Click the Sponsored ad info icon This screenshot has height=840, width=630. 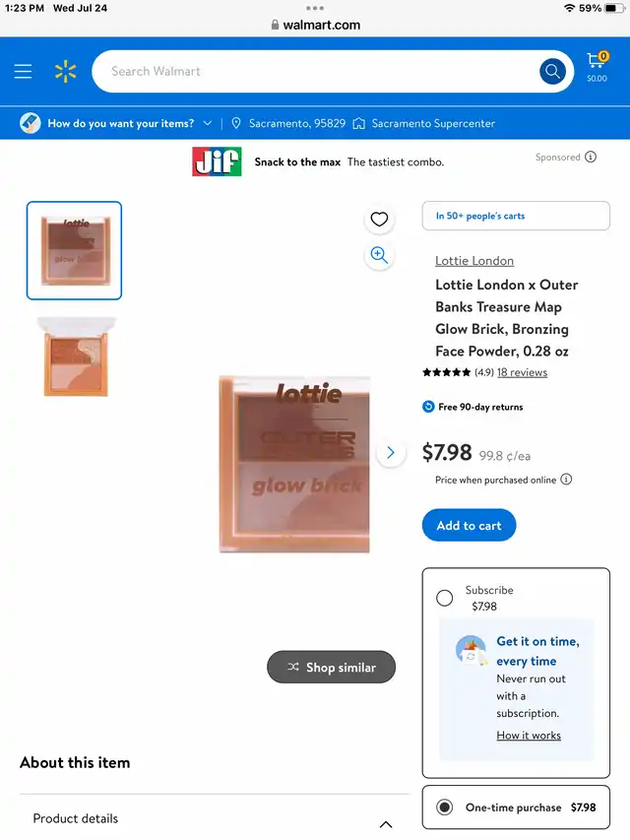click(591, 157)
